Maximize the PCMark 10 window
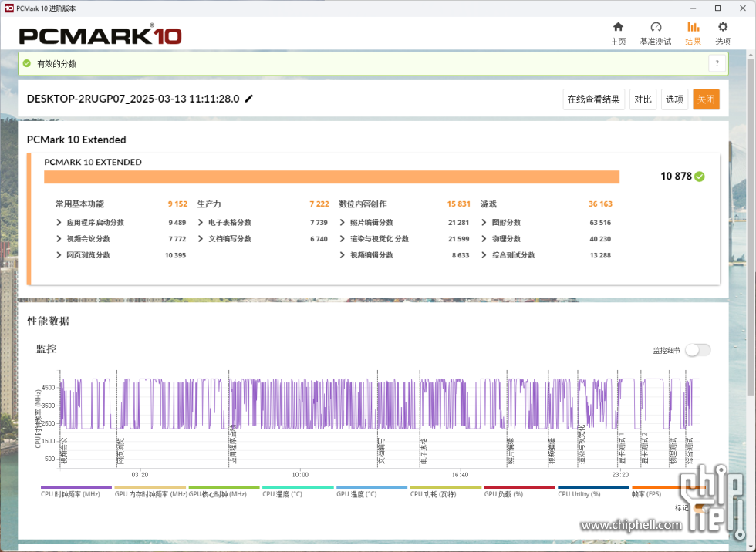Screen dimensions: 756x552 (717, 8)
